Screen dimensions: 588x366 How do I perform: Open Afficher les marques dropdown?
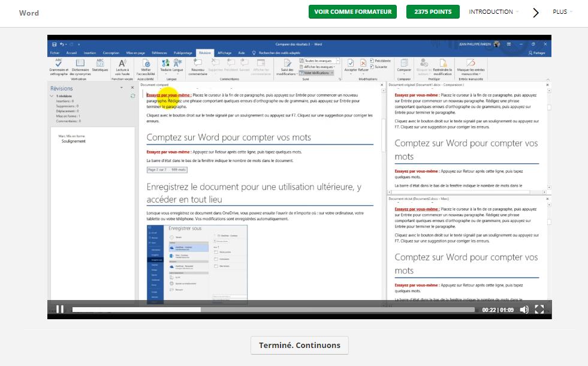[x=318, y=67]
